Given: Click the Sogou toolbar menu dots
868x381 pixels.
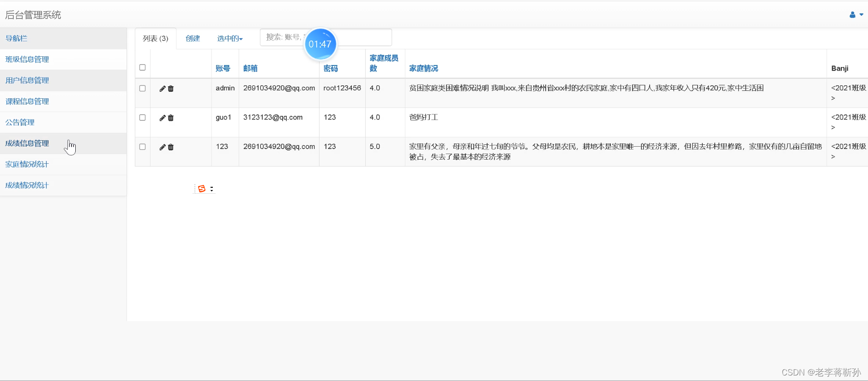Looking at the screenshot, I should (211, 189).
